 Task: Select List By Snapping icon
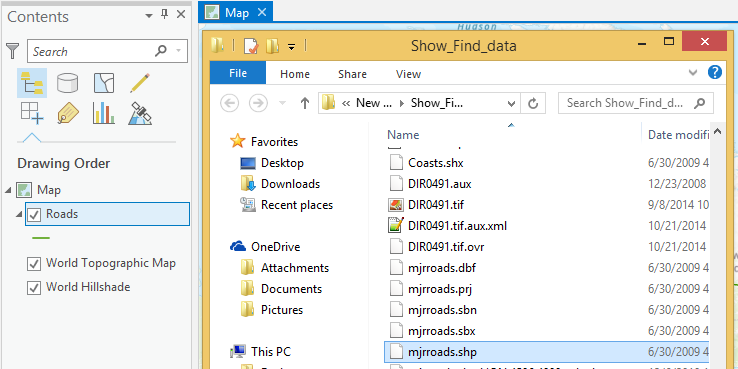pos(32,113)
